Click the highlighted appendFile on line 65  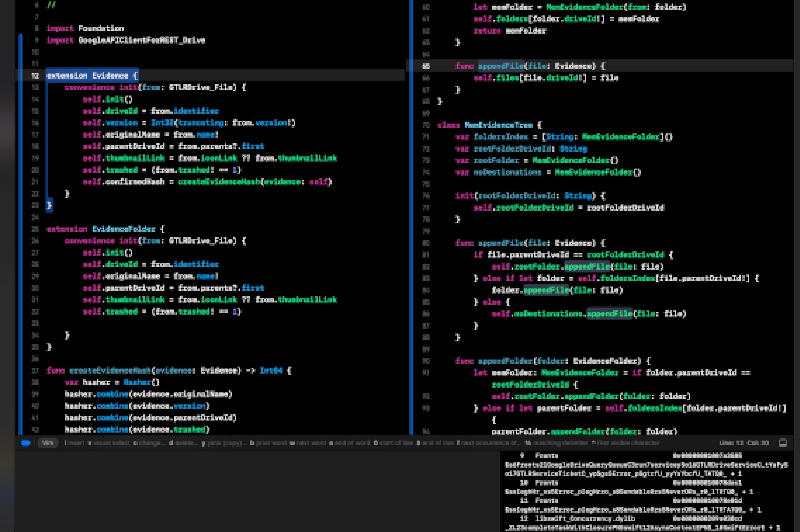501,66
